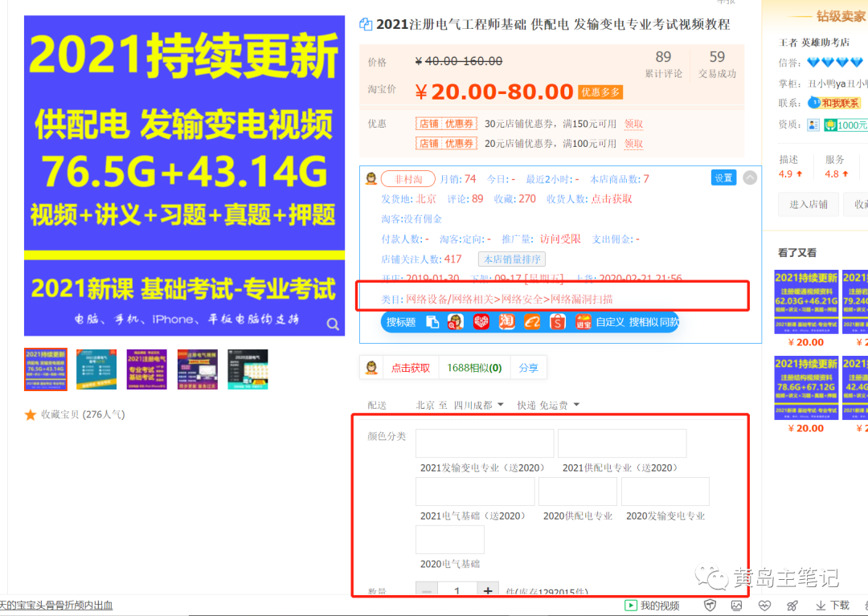Click the copy title icon in blue toolbar
Image resolution: width=868 pixels, height=616 pixels.
tap(432, 322)
